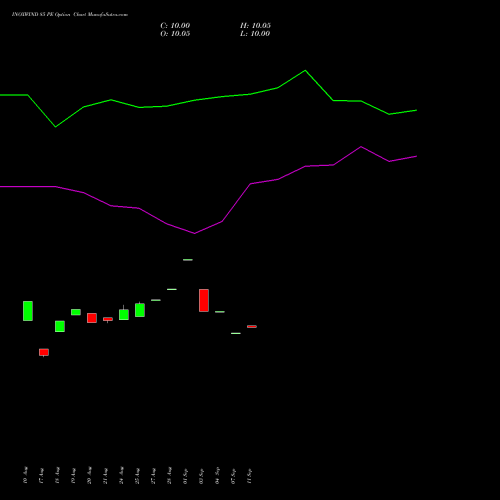Click the 01 Sep date label
Screen dimensions: 500x500
(x=186, y=476)
